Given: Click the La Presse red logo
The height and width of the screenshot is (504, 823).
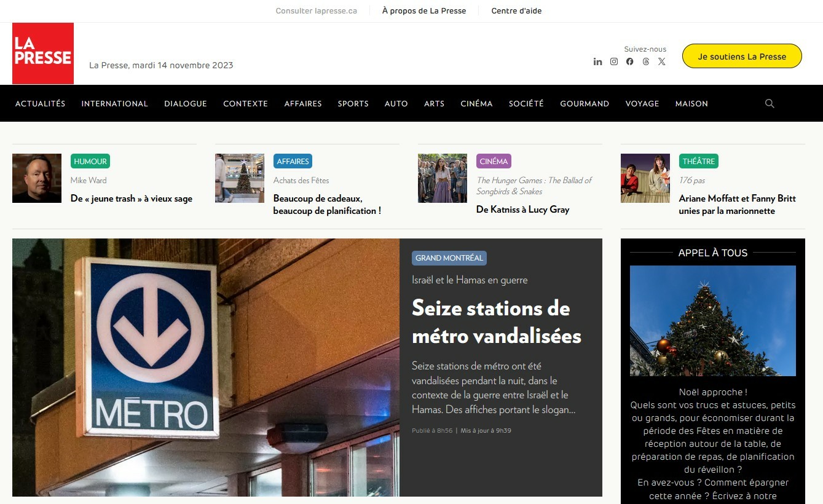Looking at the screenshot, I should [43, 53].
